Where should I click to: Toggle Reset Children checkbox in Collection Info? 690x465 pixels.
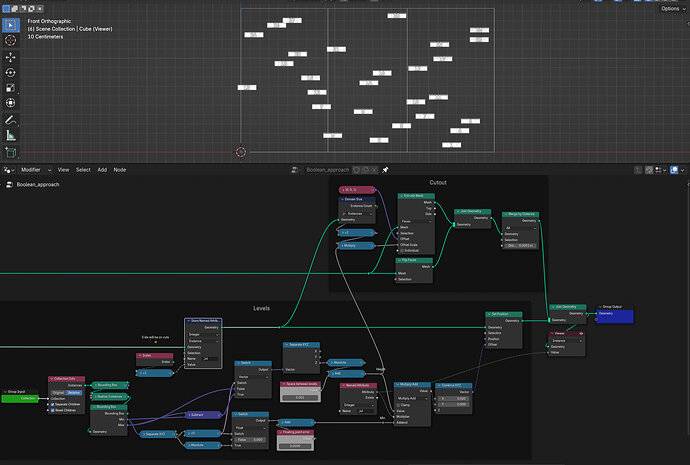[52, 410]
